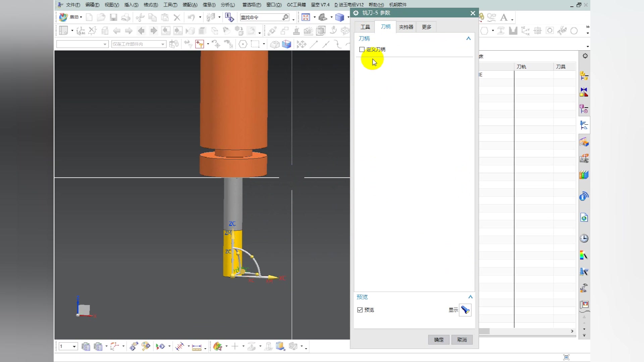The width and height of the screenshot is (644, 362).
Task: Switch to the 夹持器 tab
Action: tap(406, 27)
